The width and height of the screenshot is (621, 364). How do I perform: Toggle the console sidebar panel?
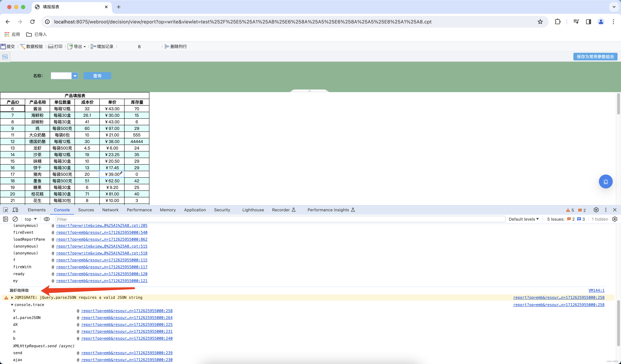point(5,219)
